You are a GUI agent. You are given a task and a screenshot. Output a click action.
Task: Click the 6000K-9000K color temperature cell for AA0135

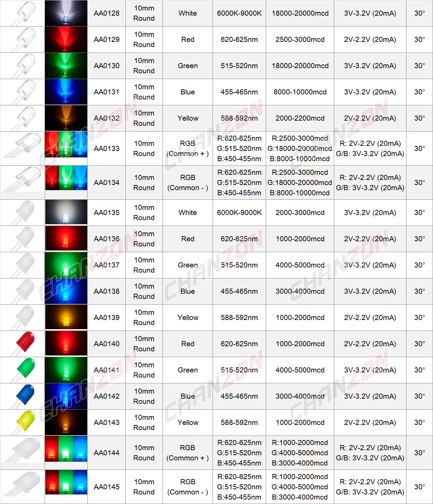[239, 212]
